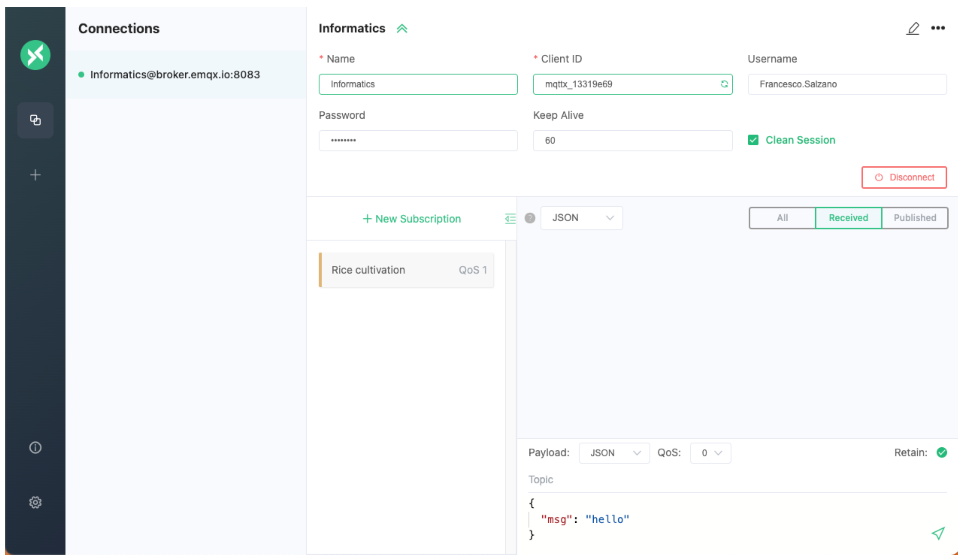Toggle the Clean Session checkbox
Image resolution: width=962 pixels, height=560 pixels.
point(753,140)
